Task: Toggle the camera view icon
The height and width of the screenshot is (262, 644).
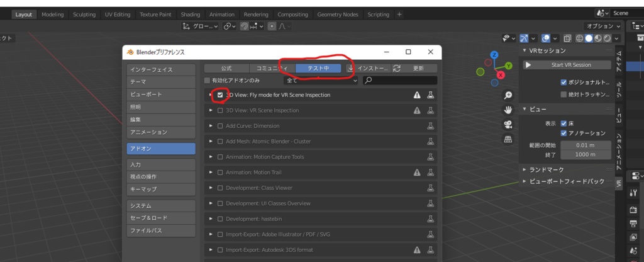Action: click(508, 124)
